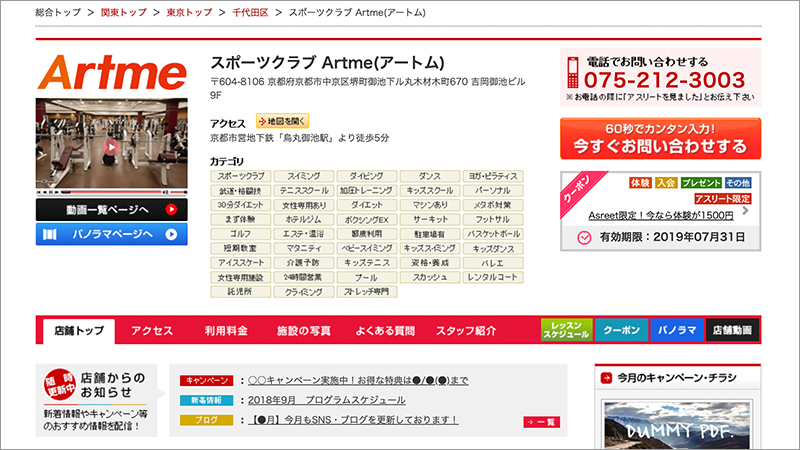Open the 動画一覧ページへ video list button

tap(111, 210)
